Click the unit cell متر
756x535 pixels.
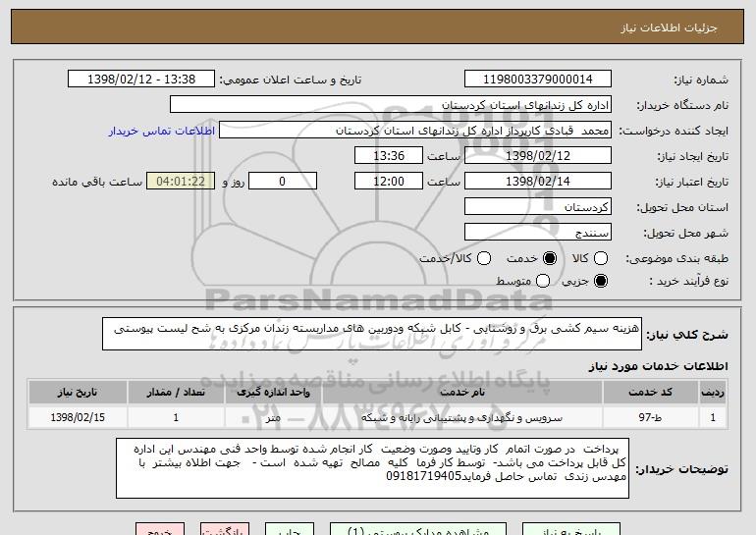273,417
